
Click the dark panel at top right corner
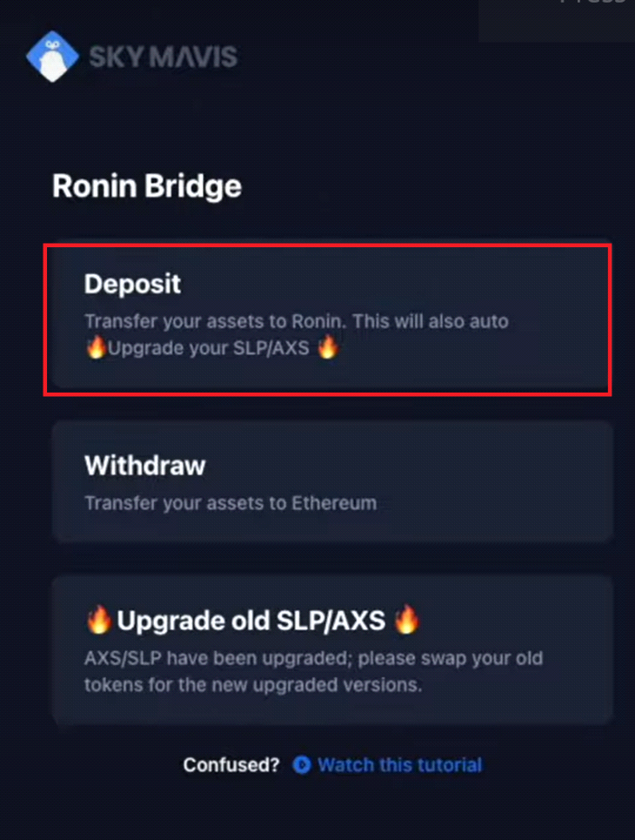tap(557, 20)
